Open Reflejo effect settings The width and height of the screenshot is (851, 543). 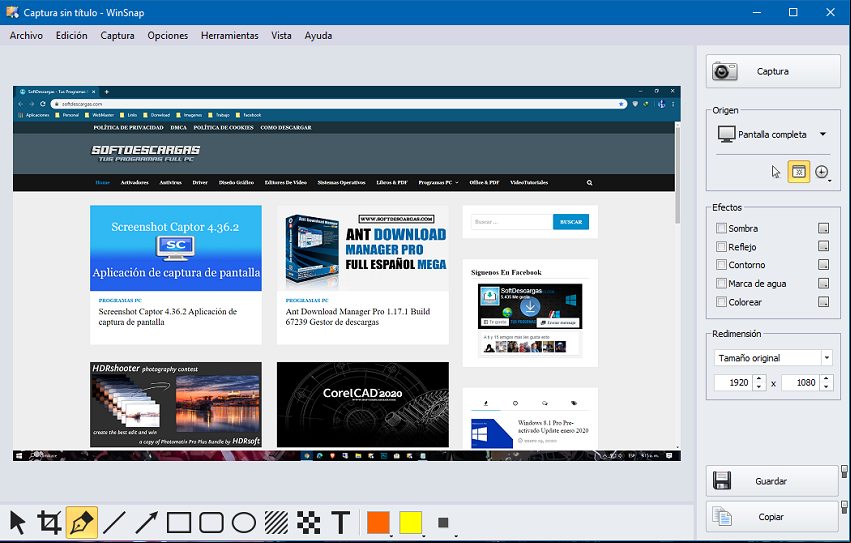[x=823, y=247]
